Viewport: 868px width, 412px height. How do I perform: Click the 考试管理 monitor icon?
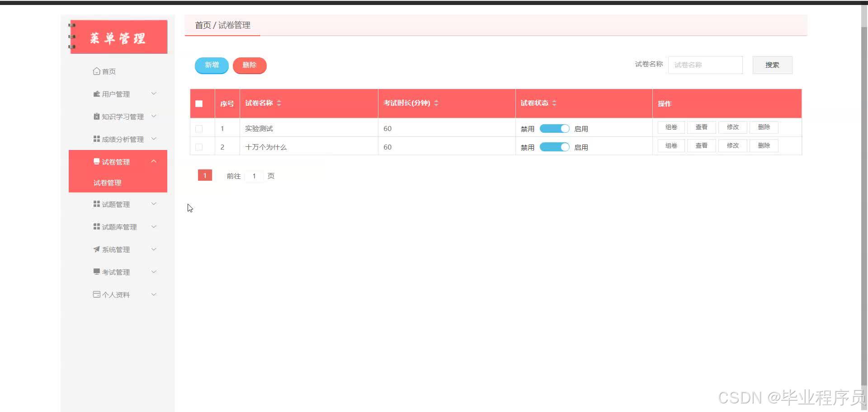(x=96, y=272)
